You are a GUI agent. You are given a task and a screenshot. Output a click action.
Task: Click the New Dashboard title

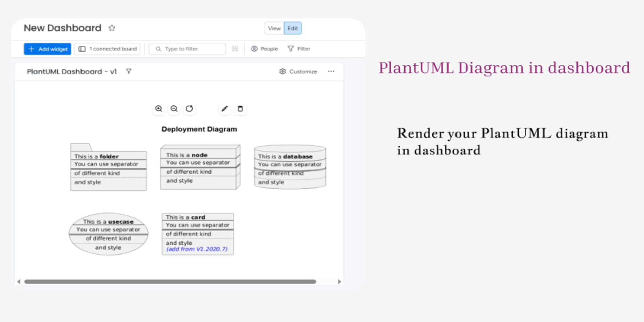coord(62,28)
